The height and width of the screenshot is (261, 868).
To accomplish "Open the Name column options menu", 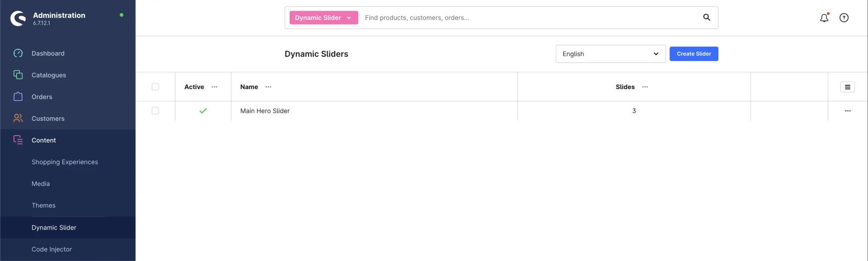I will coord(268,87).
